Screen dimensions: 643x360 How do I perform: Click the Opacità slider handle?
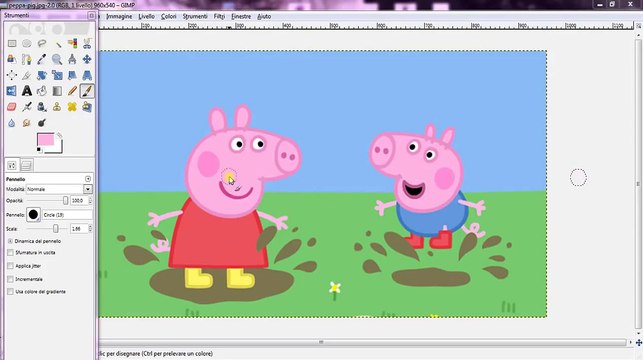(x=66, y=201)
